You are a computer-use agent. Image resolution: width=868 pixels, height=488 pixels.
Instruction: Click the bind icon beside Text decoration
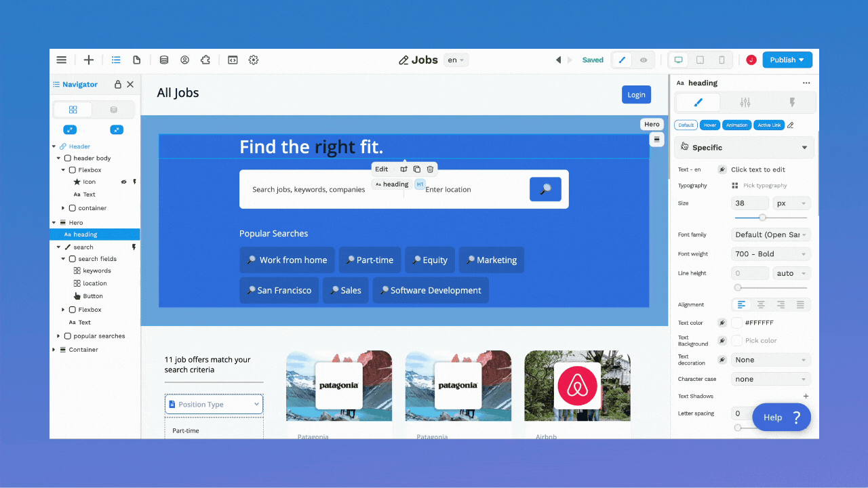point(722,360)
